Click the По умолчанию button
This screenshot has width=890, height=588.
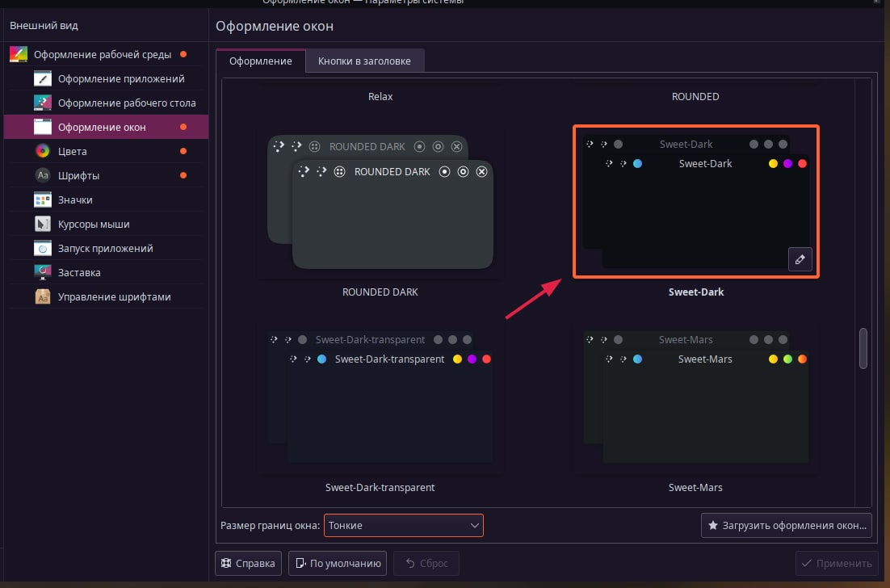coord(337,563)
